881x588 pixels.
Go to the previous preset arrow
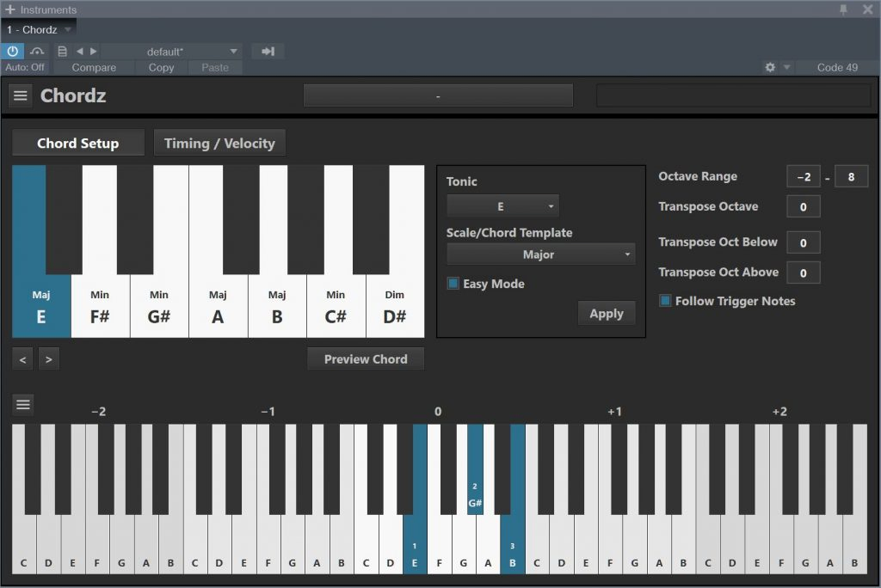click(80, 51)
